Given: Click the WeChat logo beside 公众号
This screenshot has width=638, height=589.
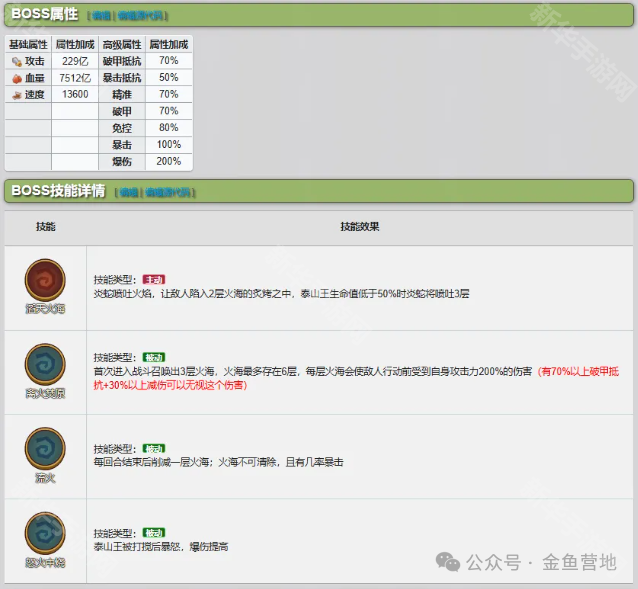Looking at the screenshot, I should (x=449, y=562).
